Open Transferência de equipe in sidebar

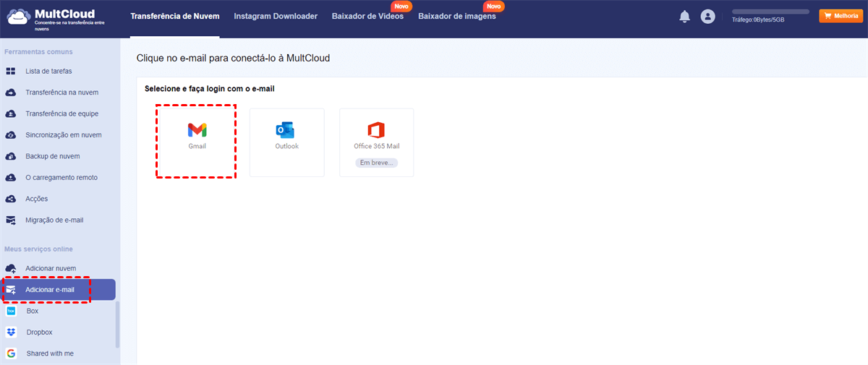click(61, 113)
